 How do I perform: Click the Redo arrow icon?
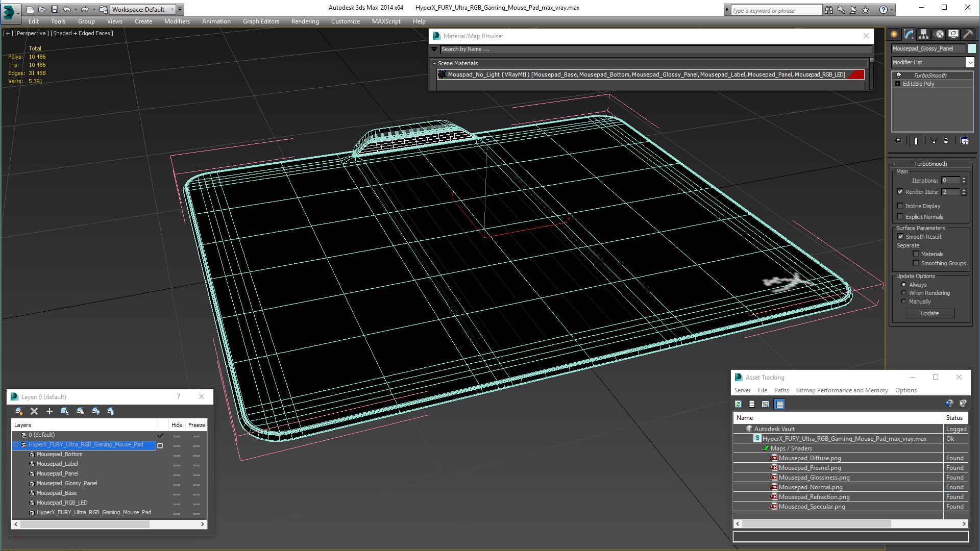85,9
